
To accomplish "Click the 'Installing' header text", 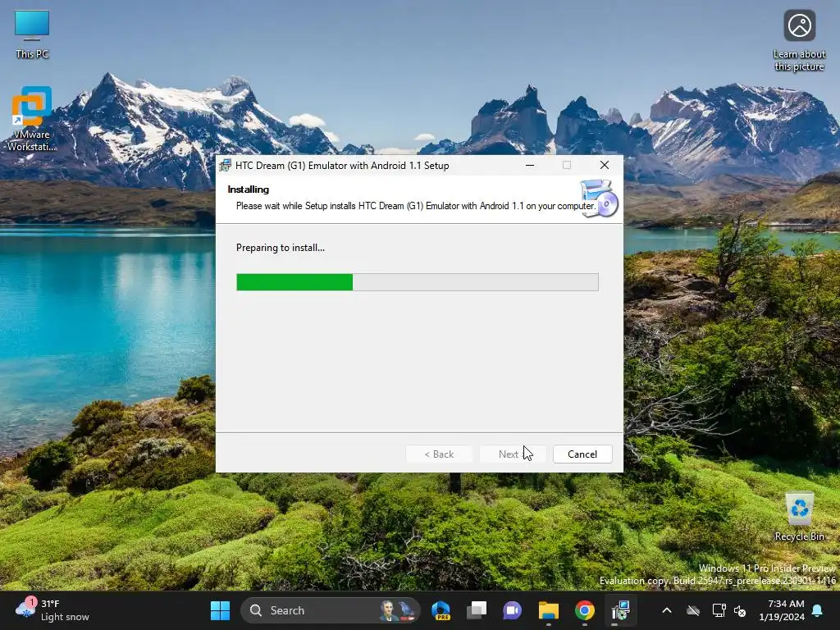I will pyautogui.click(x=248, y=189).
